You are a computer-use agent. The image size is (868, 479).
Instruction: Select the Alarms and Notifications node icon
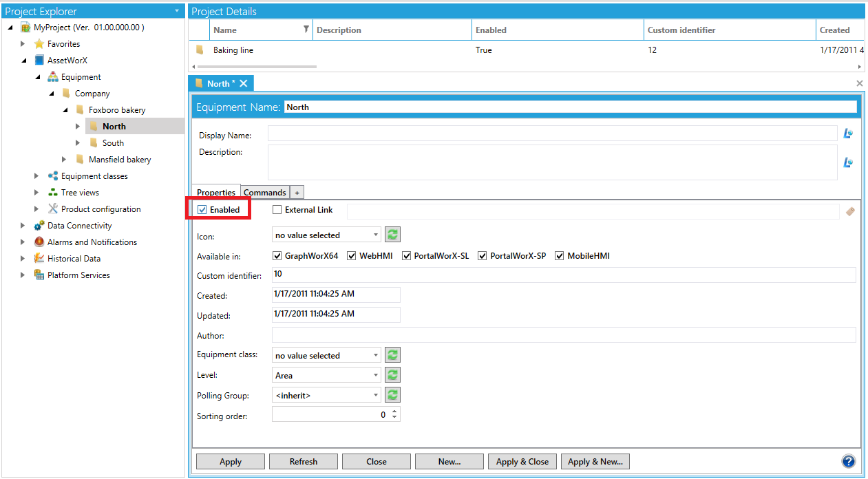[x=39, y=242]
